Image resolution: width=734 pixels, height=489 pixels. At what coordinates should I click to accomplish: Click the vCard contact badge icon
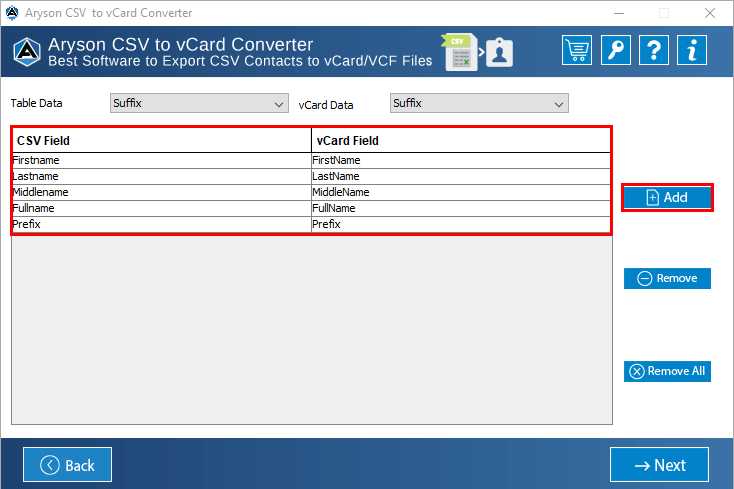pos(499,52)
